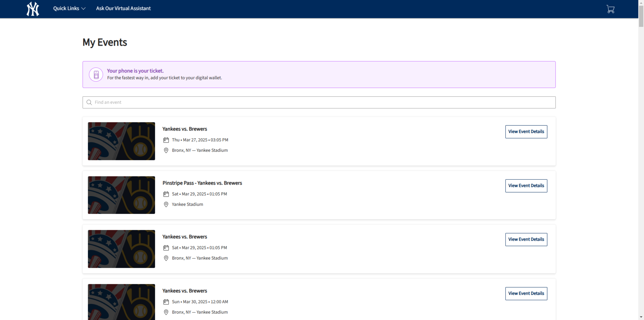Open Ask Our Virtual Assistant

(123, 8)
